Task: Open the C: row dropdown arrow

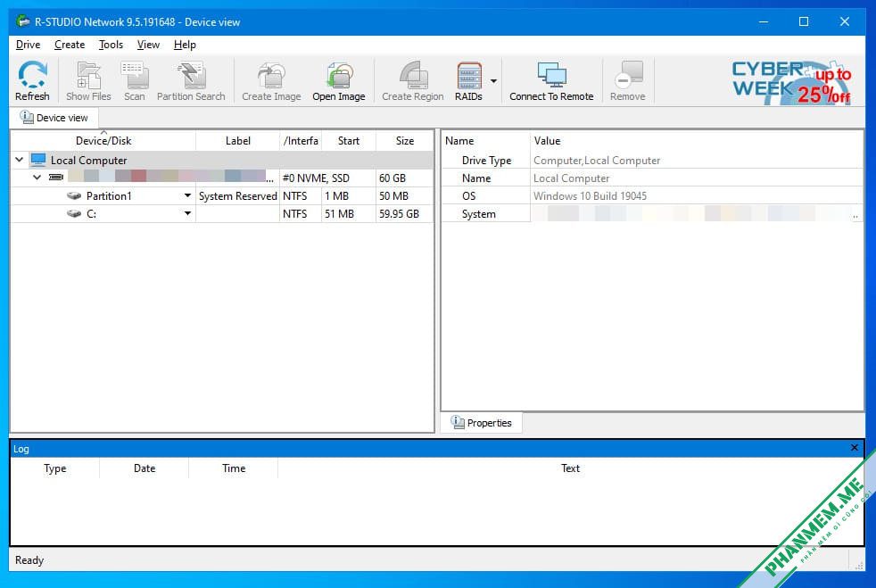Action: pyautogui.click(x=187, y=213)
